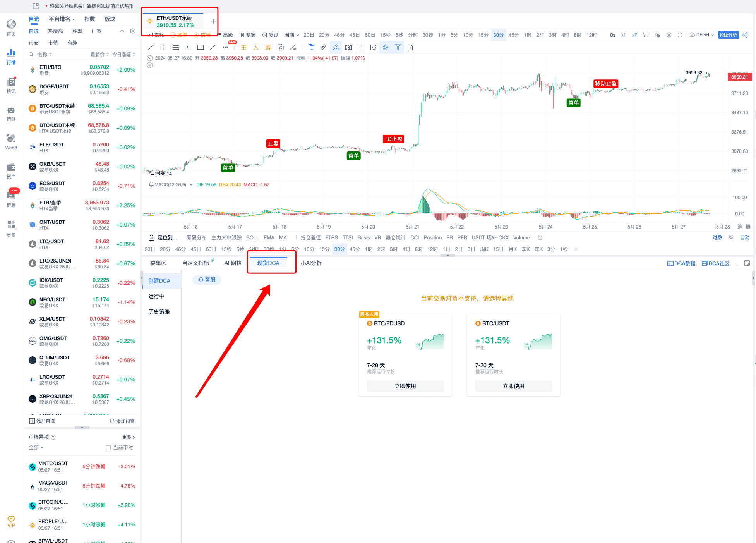Image resolution: width=756 pixels, height=543 pixels.
Task: Select the rectangle drawing tool
Action: pyautogui.click(x=201, y=47)
